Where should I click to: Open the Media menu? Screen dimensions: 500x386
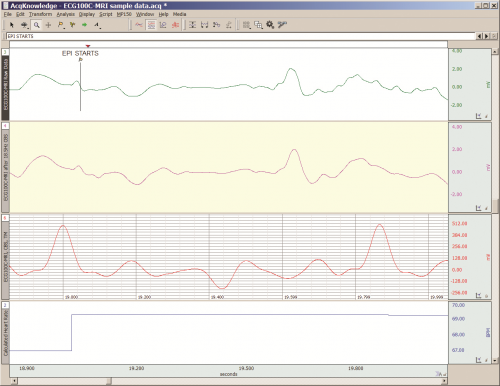click(179, 14)
